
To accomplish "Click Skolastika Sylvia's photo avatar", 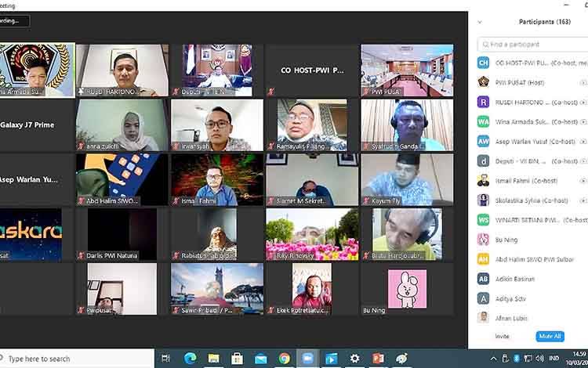I will pos(483,200).
